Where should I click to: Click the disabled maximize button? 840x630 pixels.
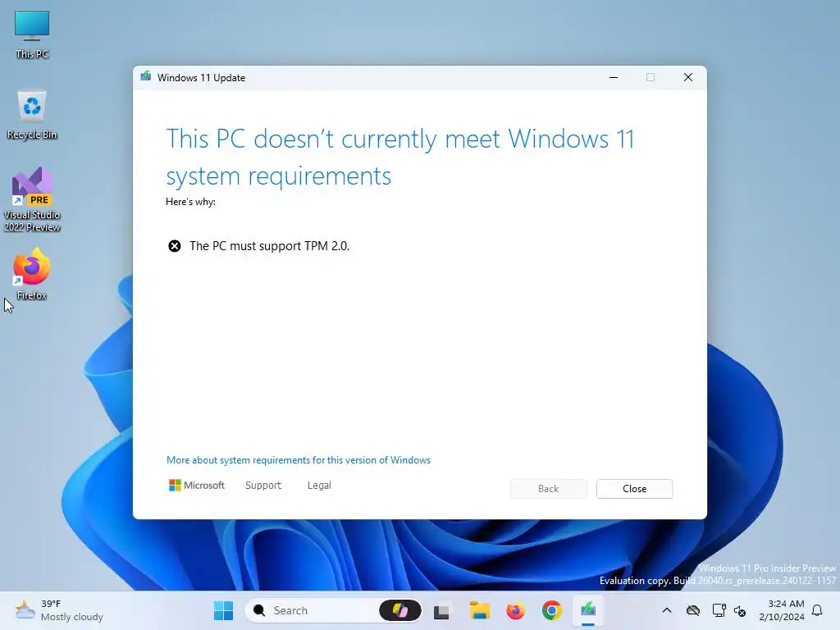coord(651,77)
